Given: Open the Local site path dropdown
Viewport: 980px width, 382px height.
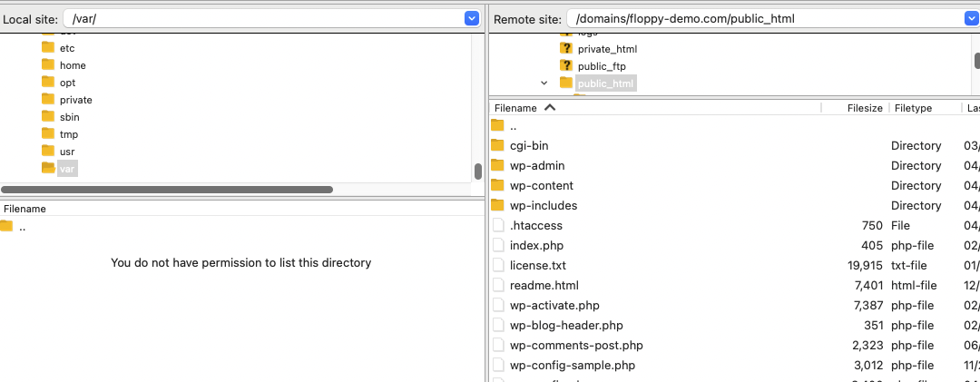Looking at the screenshot, I should (471, 18).
